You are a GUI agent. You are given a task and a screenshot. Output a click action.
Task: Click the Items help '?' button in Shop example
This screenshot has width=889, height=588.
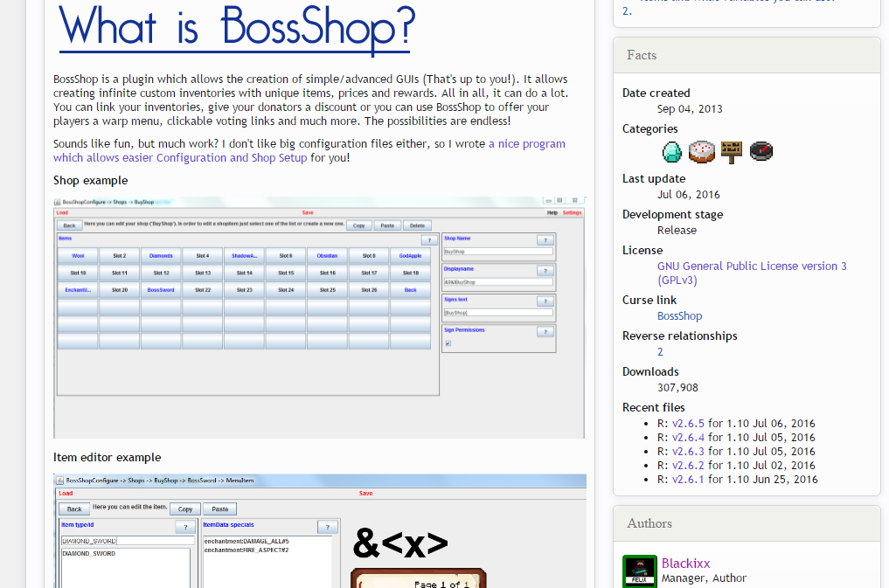pyautogui.click(x=429, y=240)
